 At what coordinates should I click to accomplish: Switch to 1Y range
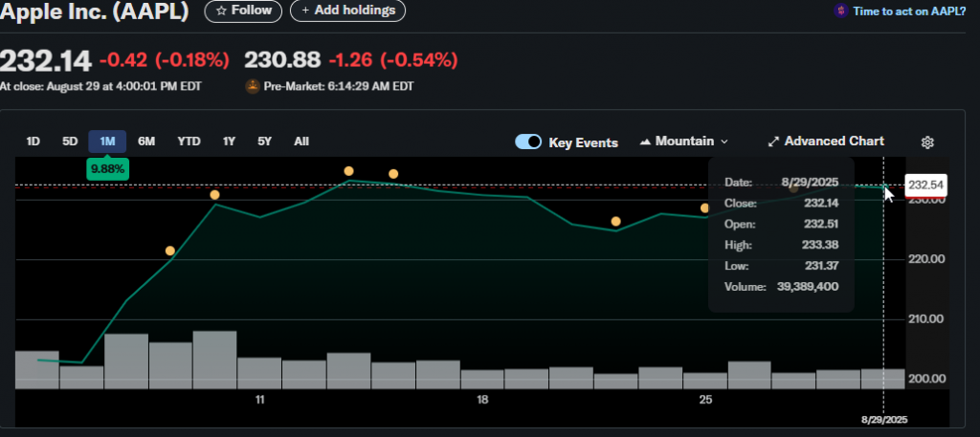[230, 142]
